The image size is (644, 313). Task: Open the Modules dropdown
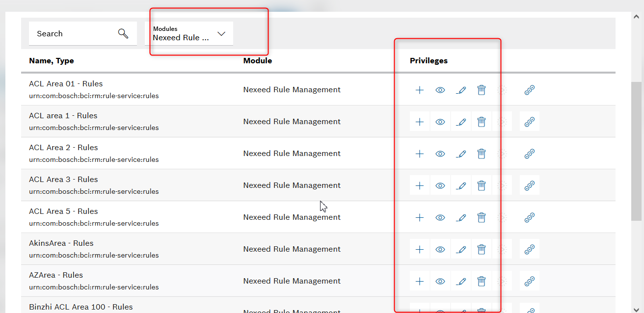191,33
